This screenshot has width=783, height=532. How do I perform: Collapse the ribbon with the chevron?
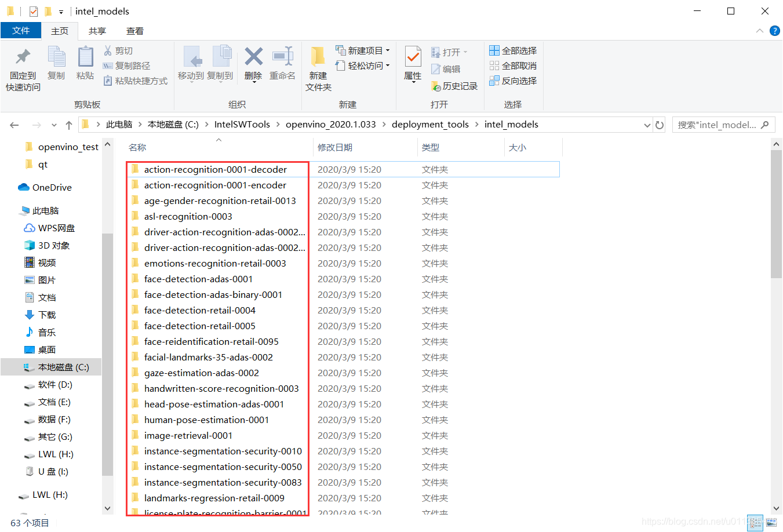click(760, 31)
